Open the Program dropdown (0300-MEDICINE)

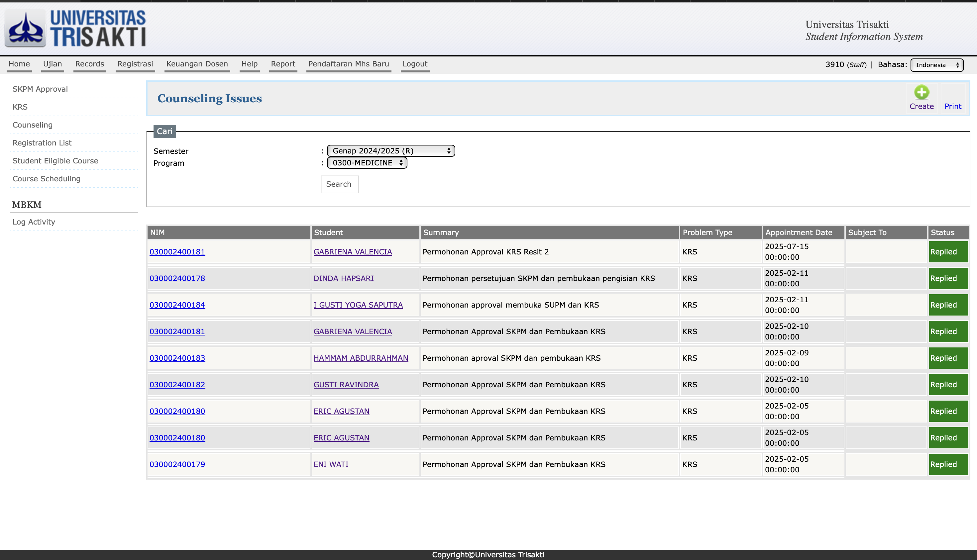pyautogui.click(x=367, y=163)
